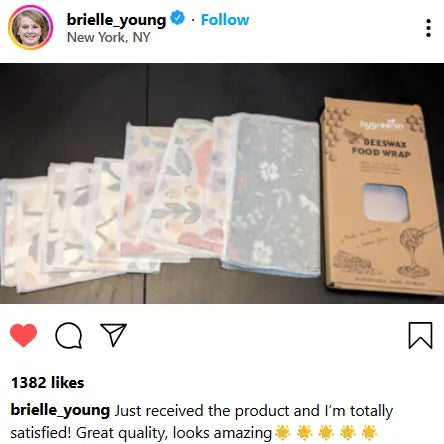Open the three-dot more options menu
The height and width of the screenshot is (444, 444).
(x=428, y=28)
